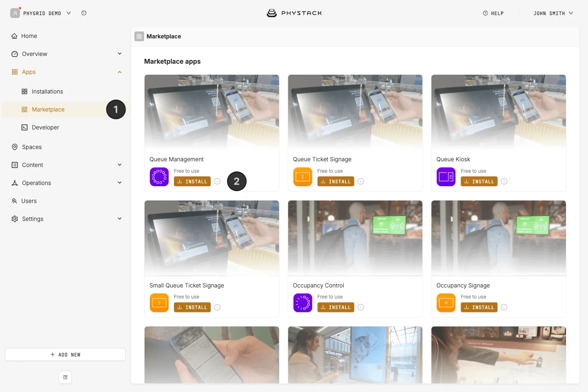Viewport: 588px width, 392px height.
Task: Open info icon for Small Queue Ticket Signage
Action: [217, 307]
